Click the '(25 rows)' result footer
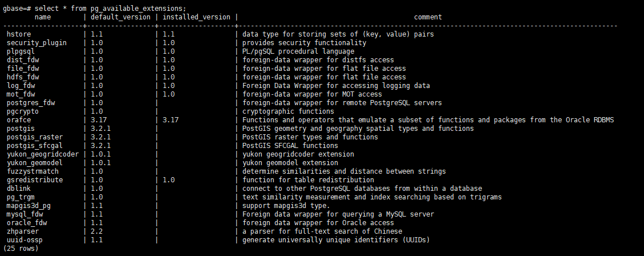The height and width of the screenshot is (256, 644). click(x=21, y=249)
